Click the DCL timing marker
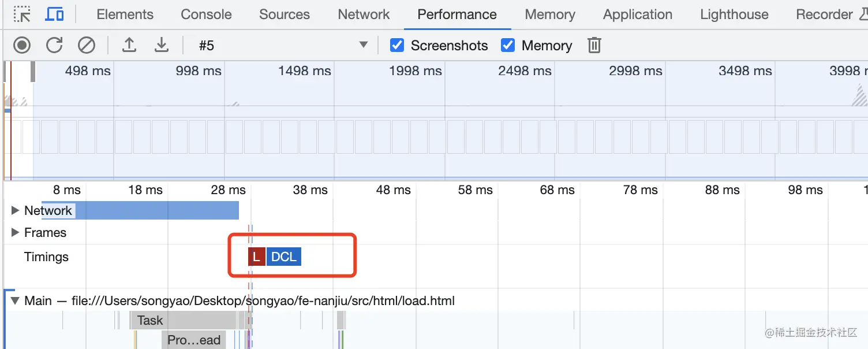The height and width of the screenshot is (349, 868). click(x=284, y=257)
